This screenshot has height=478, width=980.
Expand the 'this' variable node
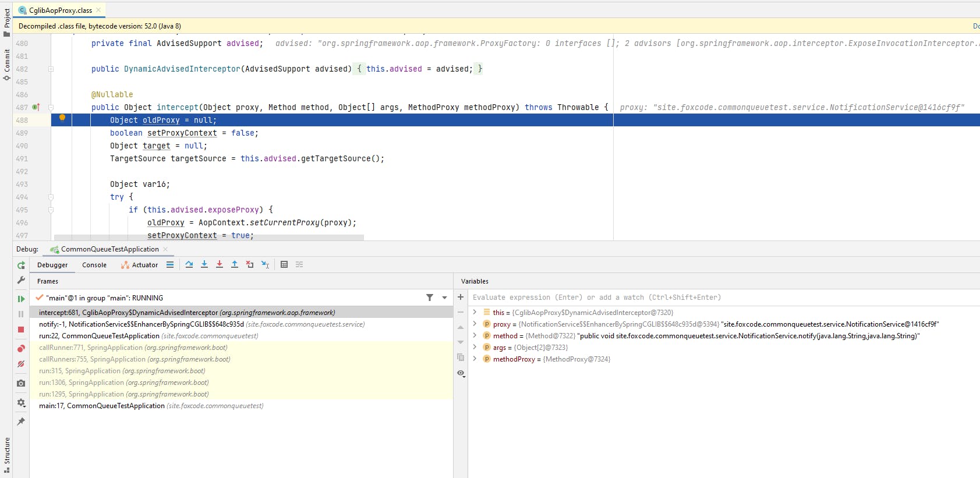(475, 312)
